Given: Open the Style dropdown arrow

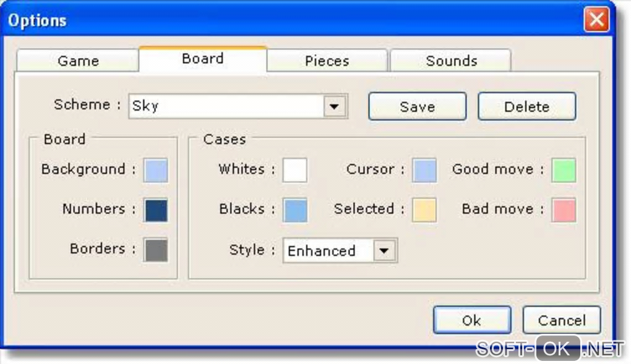Looking at the screenshot, I should pos(384,251).
